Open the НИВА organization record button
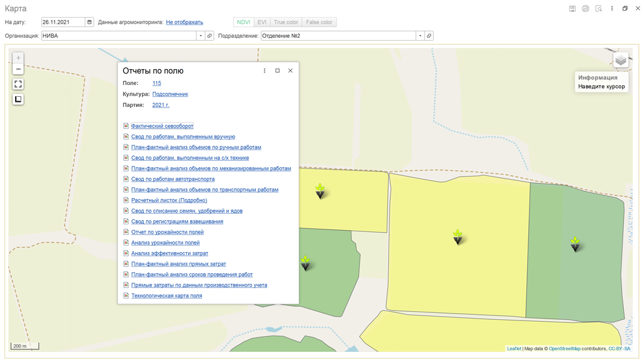The image size is (644, 362). coord(210,36)
